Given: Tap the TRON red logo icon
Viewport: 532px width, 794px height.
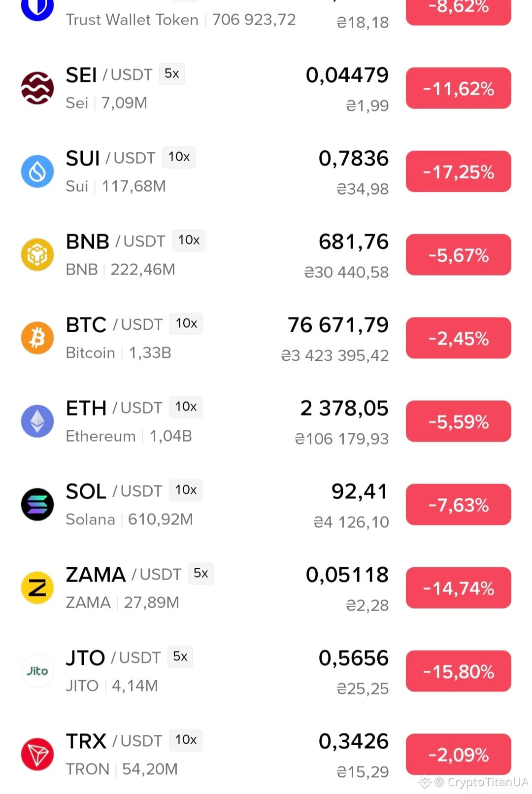Looking at the screenshot, I should coord(37,755).
